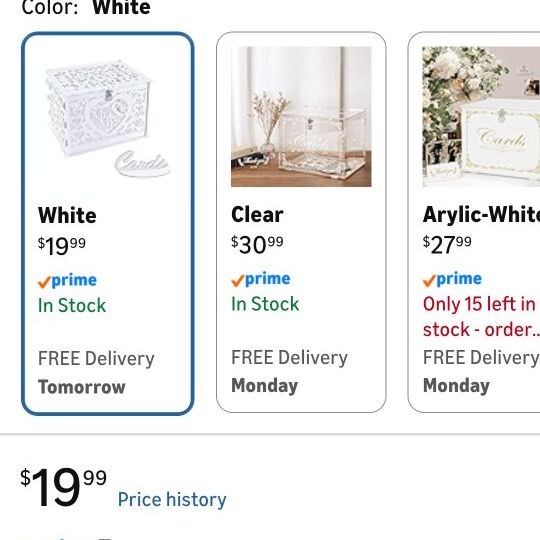Click the Only 15 left in stock warning

tap(481, 317)
